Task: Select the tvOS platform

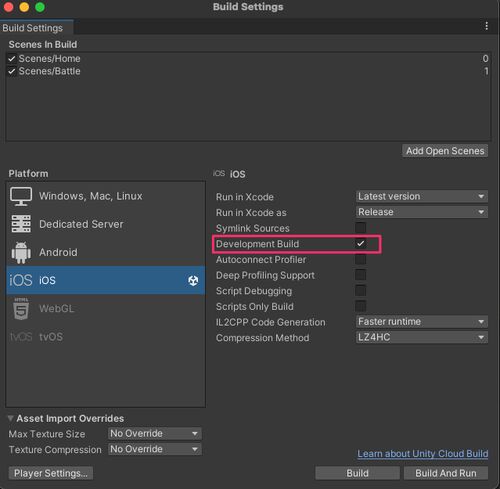Action: coord(105,337)
